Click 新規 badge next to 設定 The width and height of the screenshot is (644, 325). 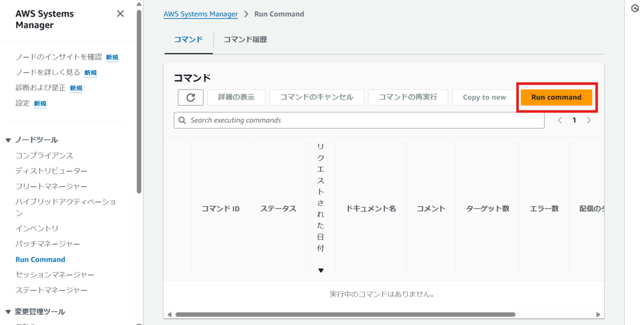pyautogui.click(x=40, y=104)
